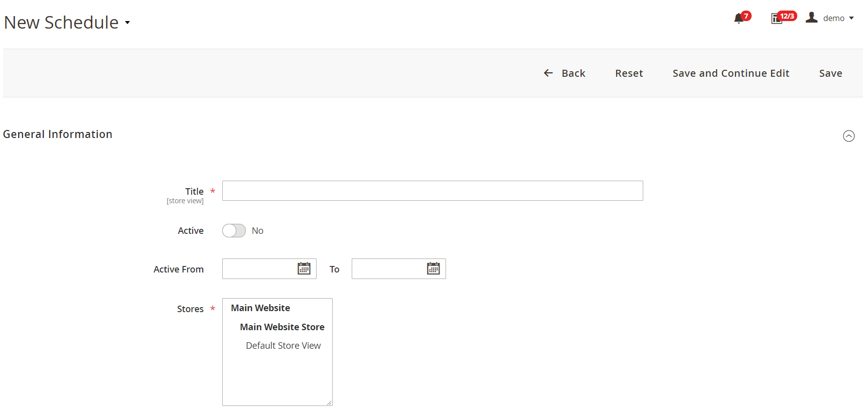The height and width of the screenshot is (412, 868).
Task: Click the user avatar icon
Action: (x=811, y=18)
